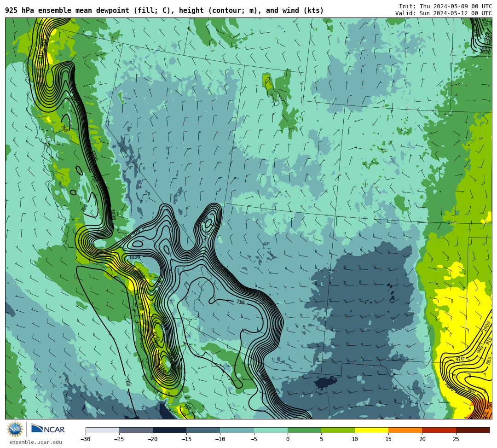Image resolution: width=497 pixels, height=448 pixels.
Task: Click the teal -10 to -5 colorbar segment
Action: (237, 430)
